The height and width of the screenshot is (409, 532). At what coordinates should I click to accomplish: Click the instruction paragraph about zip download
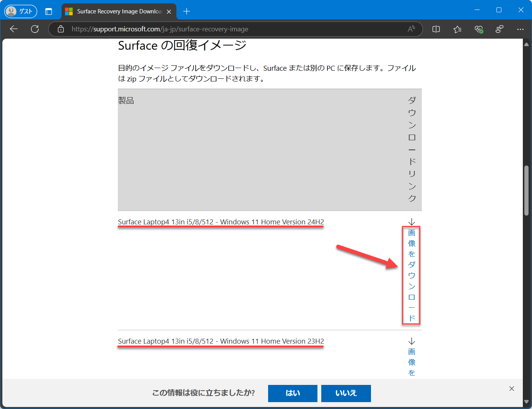(267, 73)
